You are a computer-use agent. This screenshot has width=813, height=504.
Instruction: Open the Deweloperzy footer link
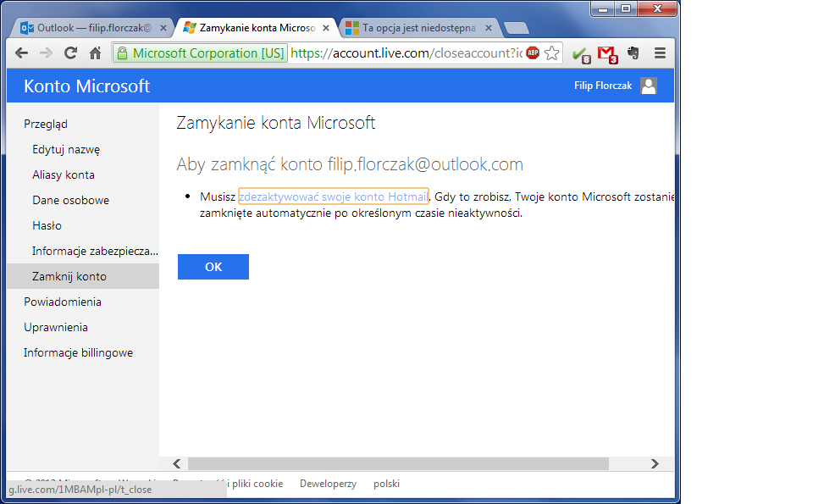click(x=329, y=484)
